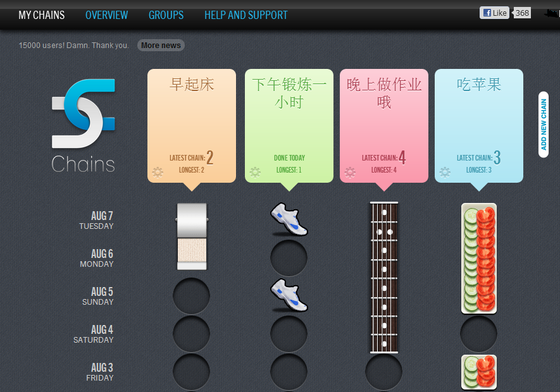Open settings gear on 吃苹果 card
Viewport: 560px width, 392px height.
[x=445, y=173]
